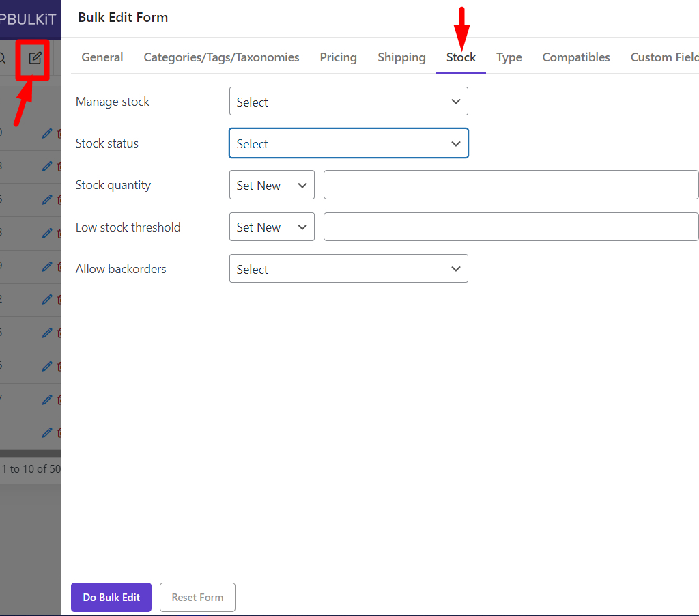Click the Stock quantity value input field
The image size is (699, 616).
click(x=511, y=185)
